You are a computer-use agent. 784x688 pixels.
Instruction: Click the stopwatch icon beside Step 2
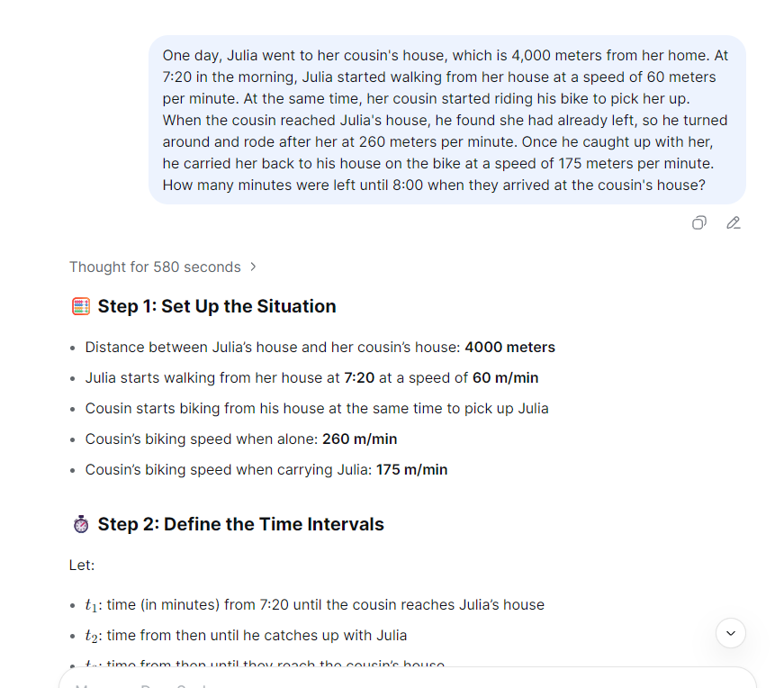pyautogui.click(x=81, y=523)
